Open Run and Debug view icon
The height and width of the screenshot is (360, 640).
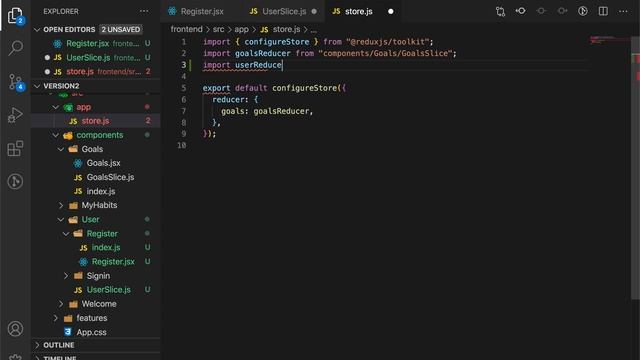tap(15, 115)
